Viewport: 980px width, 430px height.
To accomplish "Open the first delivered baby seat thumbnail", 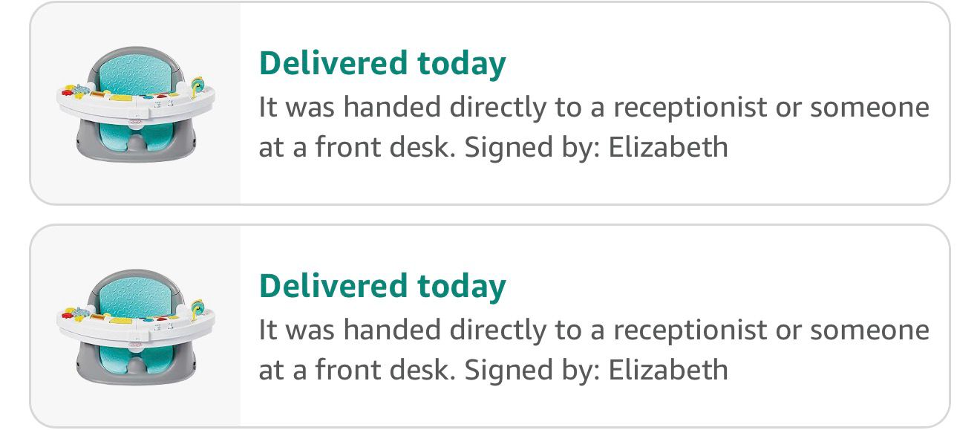I will pos(136,102).
